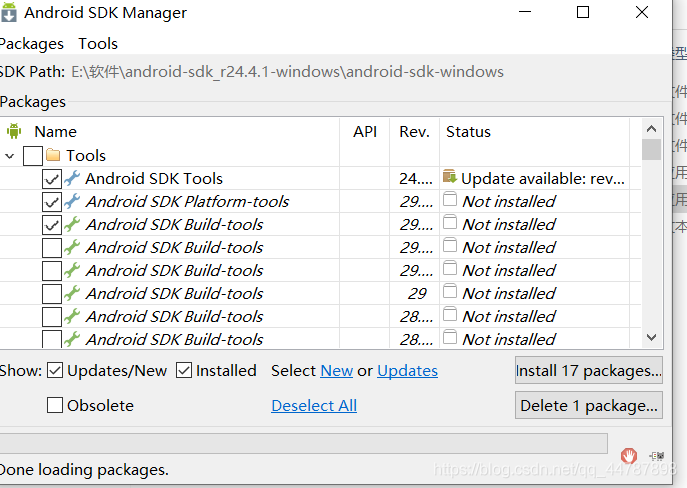Uncheck the Android SDK Tools checkbox

(x=52, y=179)
